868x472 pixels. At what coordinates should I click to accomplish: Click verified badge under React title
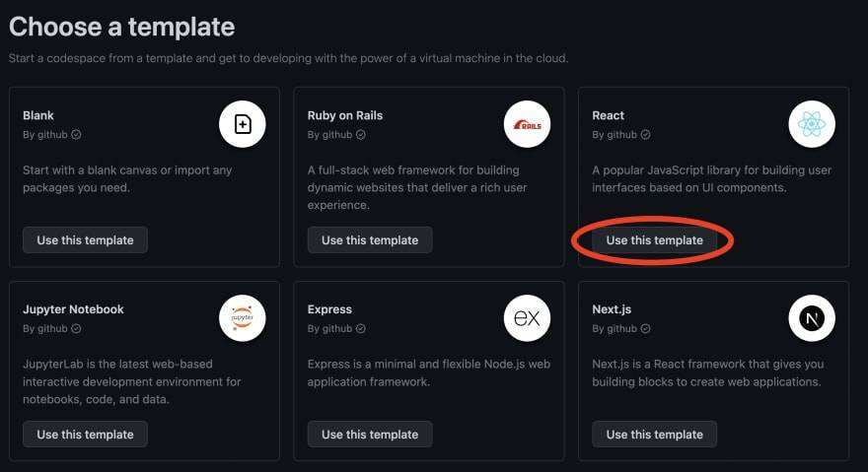[646, 135]
